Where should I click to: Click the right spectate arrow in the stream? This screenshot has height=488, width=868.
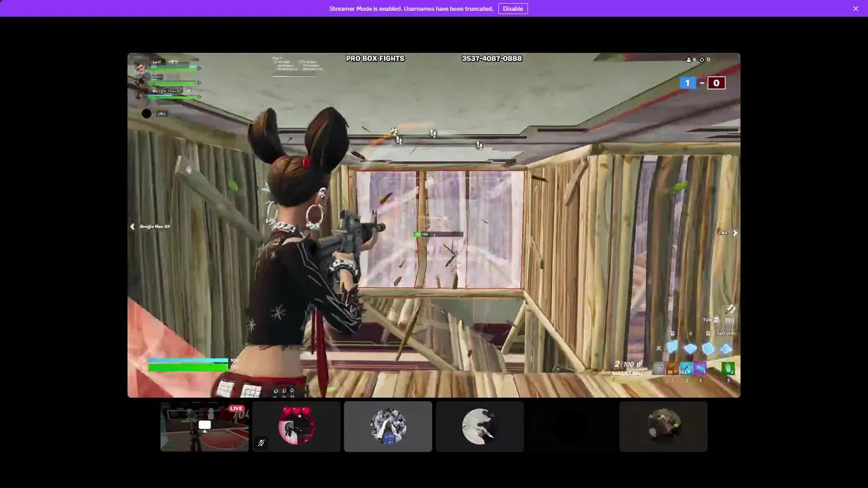(x=735, y=232)
